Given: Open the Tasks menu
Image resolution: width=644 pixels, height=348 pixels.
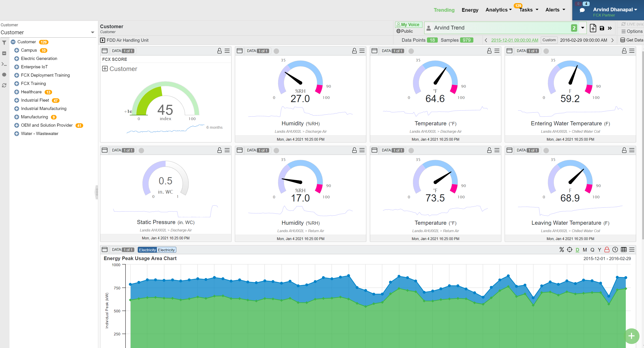Looking at the screenshot, I should click(529, 10).
